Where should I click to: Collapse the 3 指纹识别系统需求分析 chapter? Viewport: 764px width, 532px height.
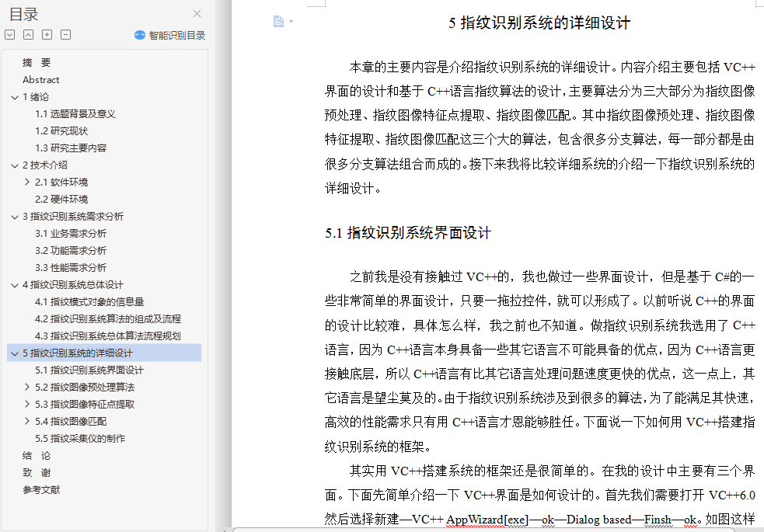click(x=15, y=217)
